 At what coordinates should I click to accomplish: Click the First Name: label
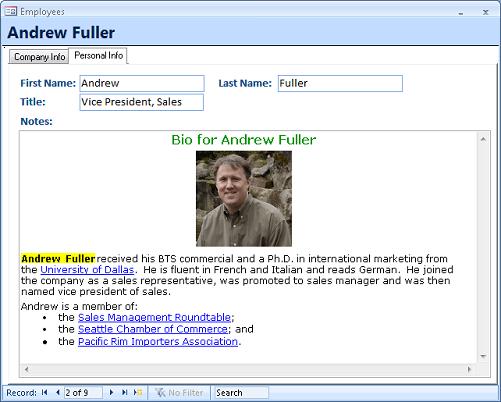pyautogui.click(x=48, y=83)
